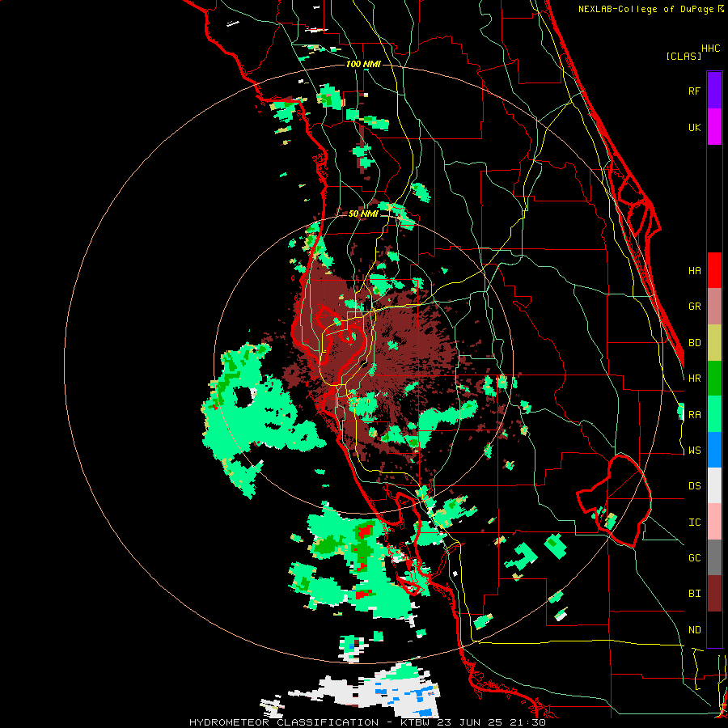The height and width of the screenshot is (728, 728).
Task: Click the light green RA legend swatch
Action: pos(714,414)
